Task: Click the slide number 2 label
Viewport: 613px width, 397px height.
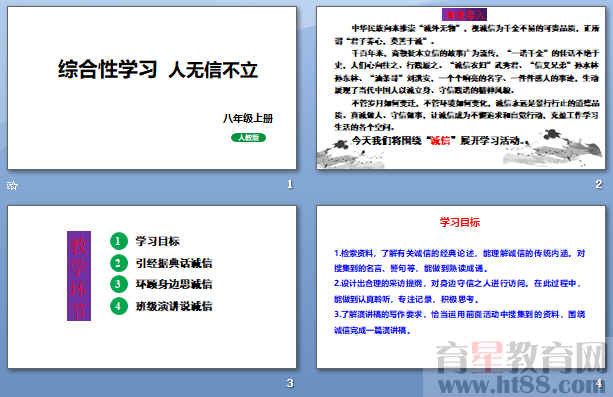Action: (x=599, y=184)
